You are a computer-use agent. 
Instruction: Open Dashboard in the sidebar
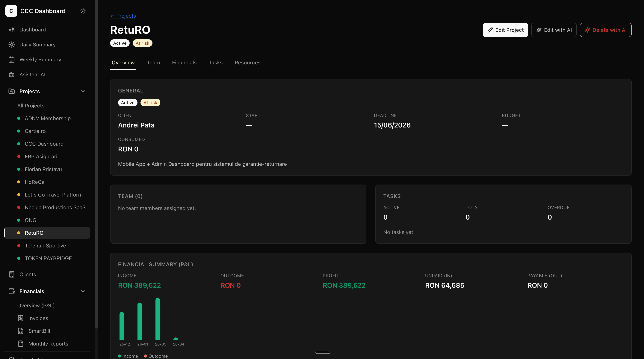tap(47, 29)
